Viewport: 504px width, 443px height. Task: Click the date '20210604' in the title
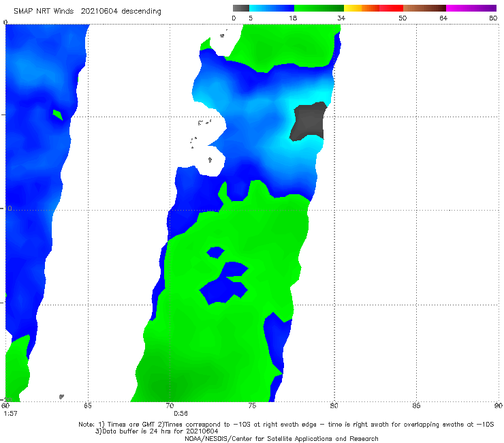(x=99, y=12)
